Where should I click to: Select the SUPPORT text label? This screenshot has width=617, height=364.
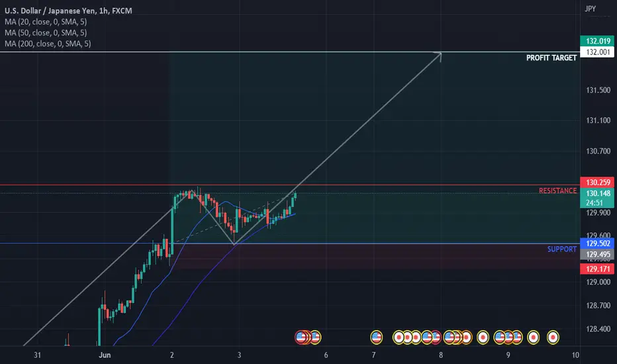tap(562, 249)
